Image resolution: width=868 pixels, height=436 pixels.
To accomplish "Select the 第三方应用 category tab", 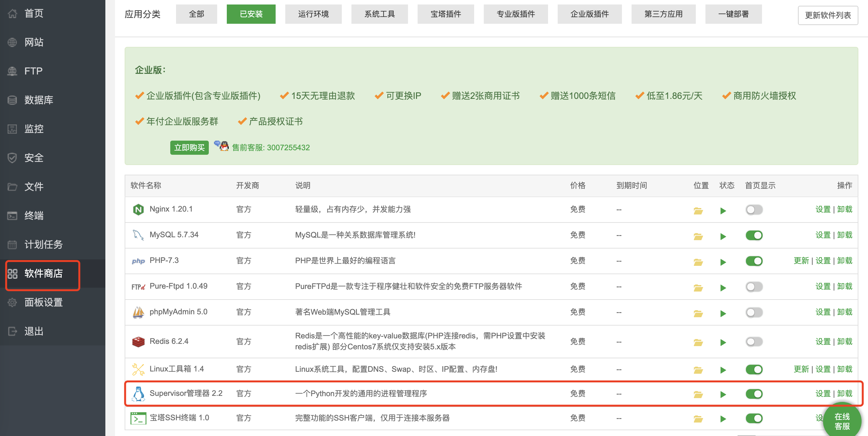I will pyautogui.click(x=663, y=14).
